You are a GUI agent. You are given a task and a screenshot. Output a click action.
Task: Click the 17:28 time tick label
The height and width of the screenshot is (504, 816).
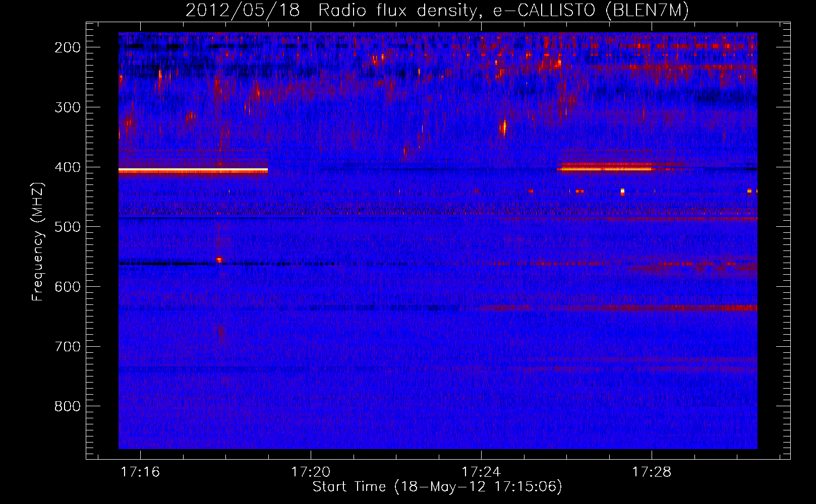pos(652,472)
